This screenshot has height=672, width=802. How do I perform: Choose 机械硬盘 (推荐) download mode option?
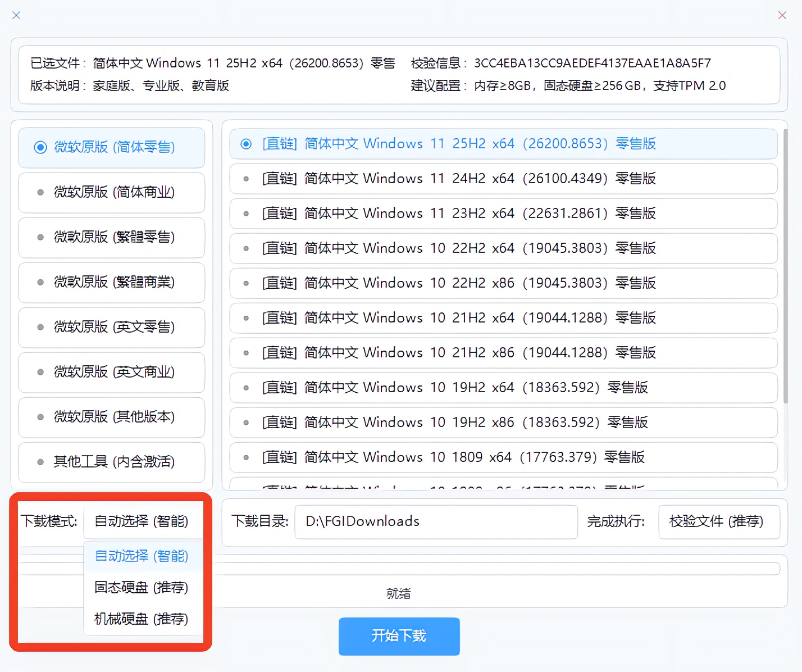pos(143,619)
